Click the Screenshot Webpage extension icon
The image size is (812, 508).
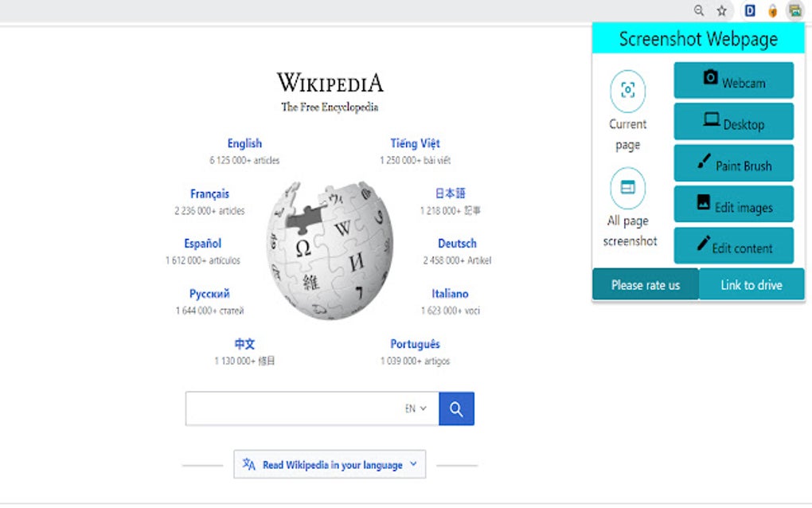795,10
